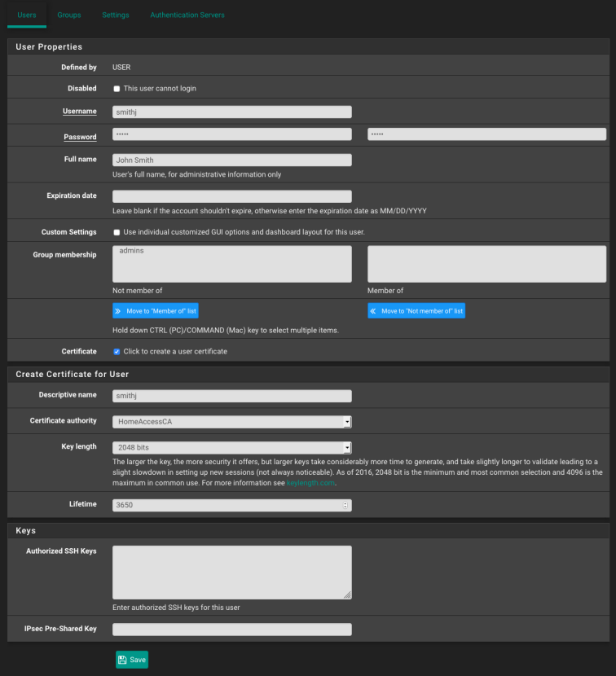
Task: Focus the first Password field
Action: tap(232, 134)
